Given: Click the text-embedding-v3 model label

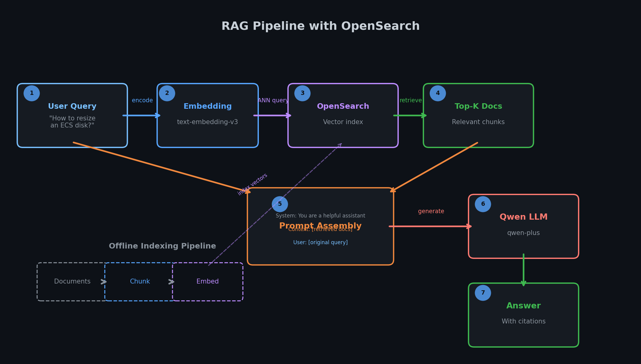Looking at the screenshot, I should [x=208, y=122].
